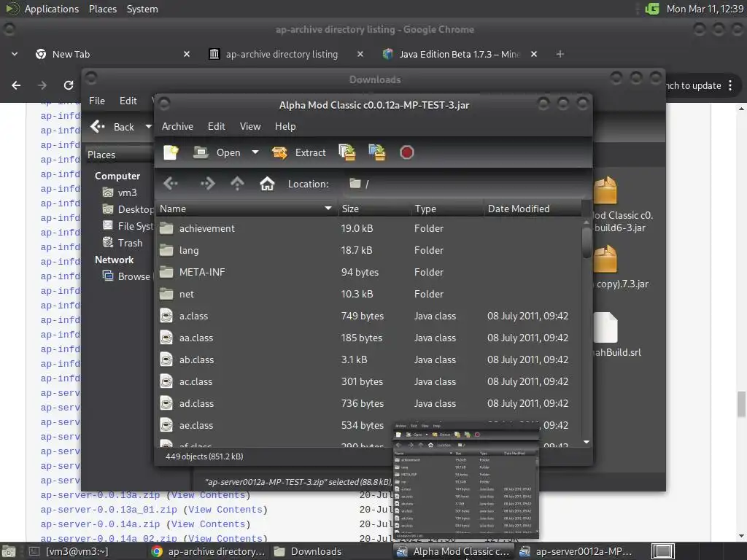Go back in archive location history
Image resolution: width=747 pixels, height=560 pixels.
pyautogui.click(x=171, y=183)
